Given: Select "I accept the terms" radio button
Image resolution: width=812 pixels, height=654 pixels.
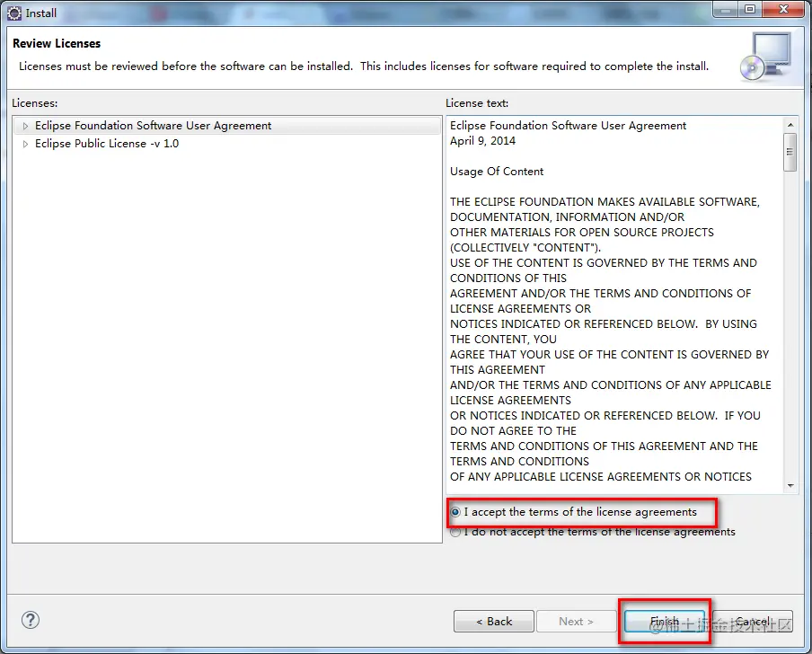Looking at the screenshot, I should pos(455,512).
